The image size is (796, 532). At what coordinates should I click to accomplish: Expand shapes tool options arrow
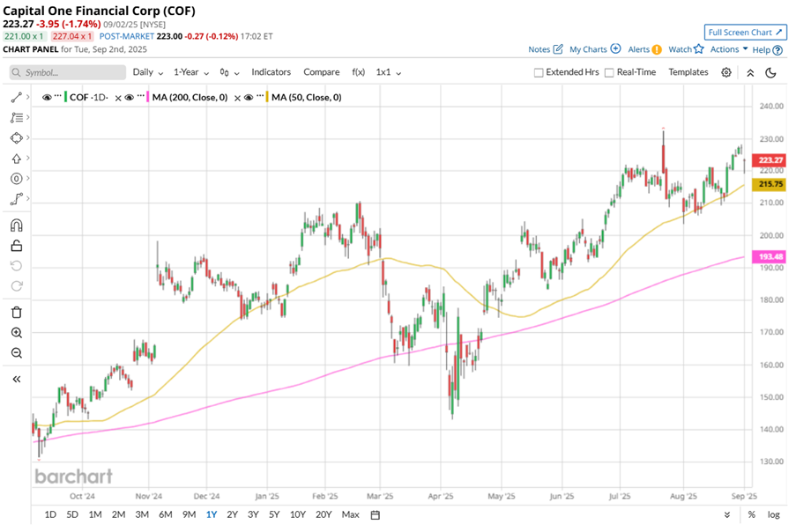tap(28, 137)
